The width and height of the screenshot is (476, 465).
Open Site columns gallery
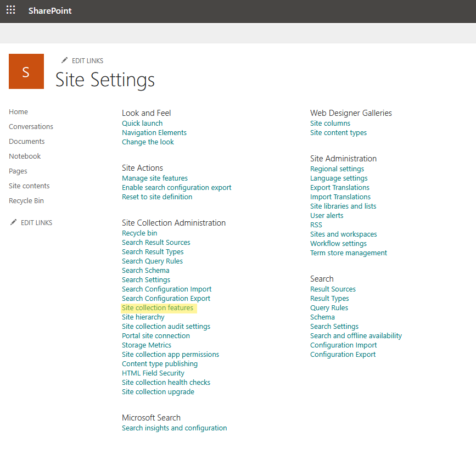tap(330, 123)
